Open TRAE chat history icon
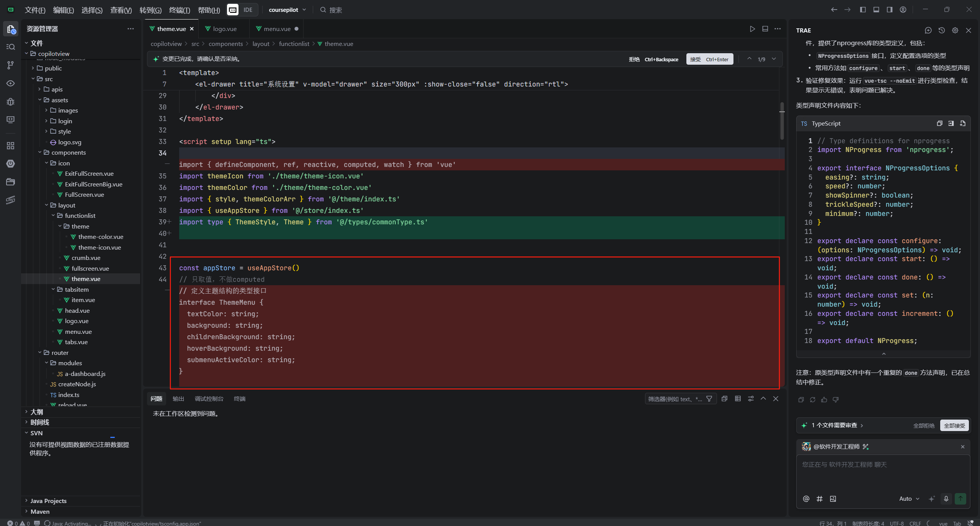 click(942, 30)
